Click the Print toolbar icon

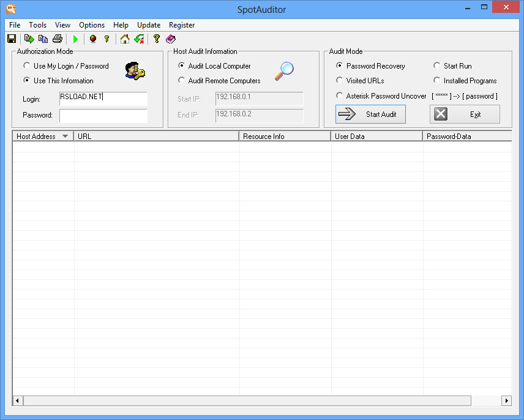click(x=58, y=39)
